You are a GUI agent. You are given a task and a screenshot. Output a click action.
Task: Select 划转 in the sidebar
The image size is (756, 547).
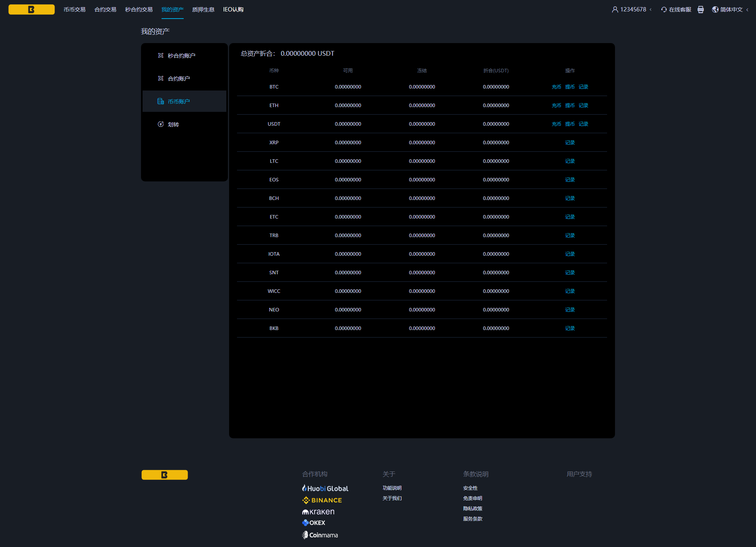tap(184, 124)
